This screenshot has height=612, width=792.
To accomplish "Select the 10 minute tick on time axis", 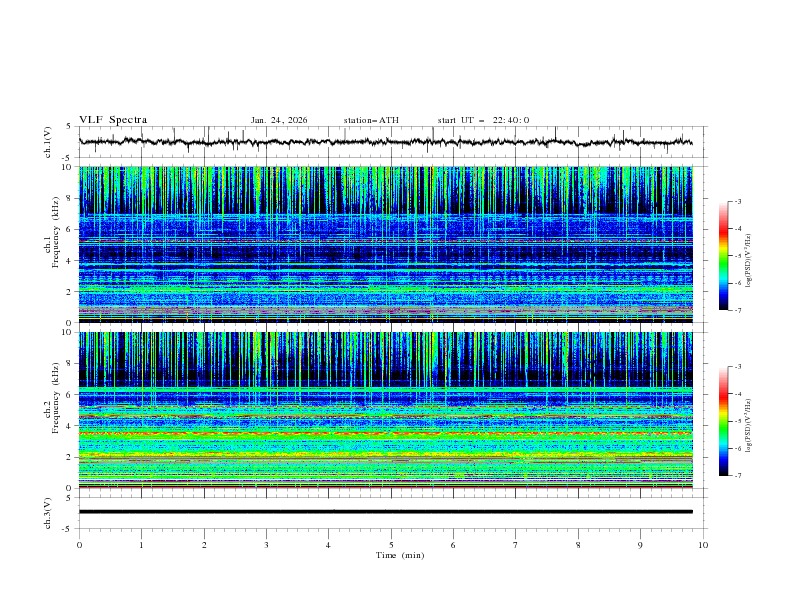I will [703, 544].
